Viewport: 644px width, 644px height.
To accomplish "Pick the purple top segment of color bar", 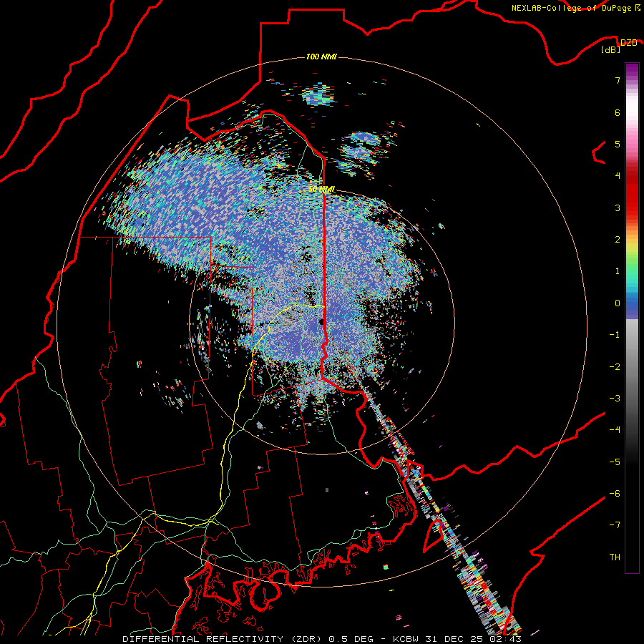I will (x=632, y=70).
